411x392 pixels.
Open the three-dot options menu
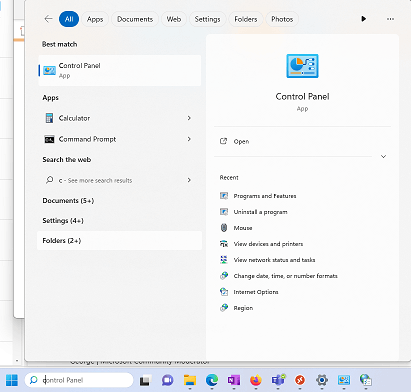(390, 19)
